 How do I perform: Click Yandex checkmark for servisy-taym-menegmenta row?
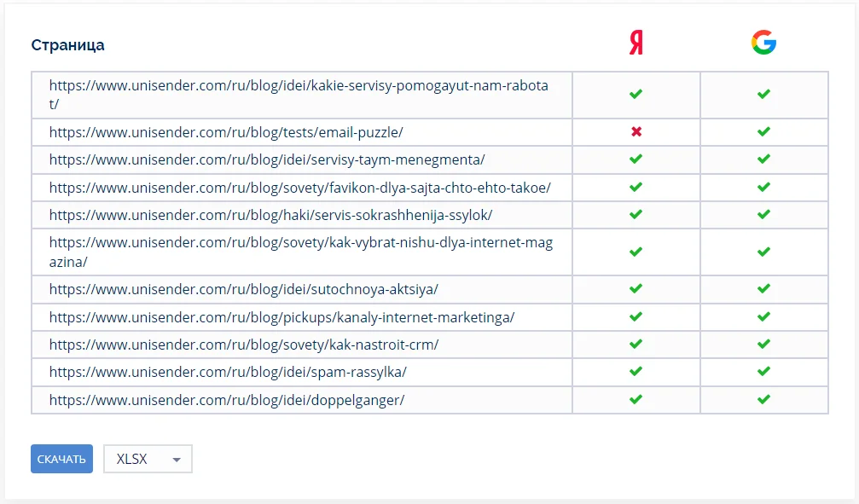coord(636,159)
